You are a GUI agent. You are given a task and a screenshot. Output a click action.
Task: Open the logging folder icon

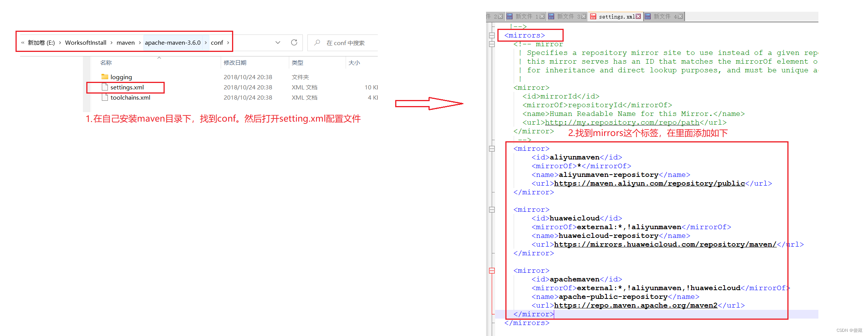click(x=105, y=77)
